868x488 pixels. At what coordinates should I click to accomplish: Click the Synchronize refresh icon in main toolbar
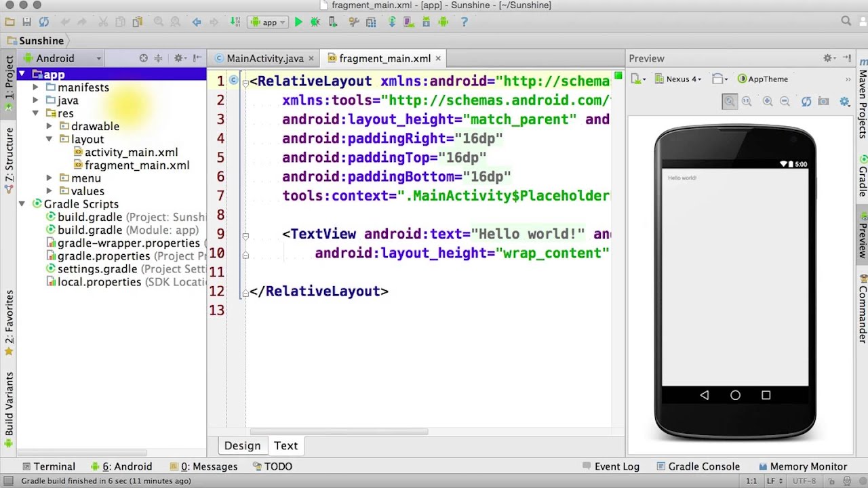pos(43,22)
